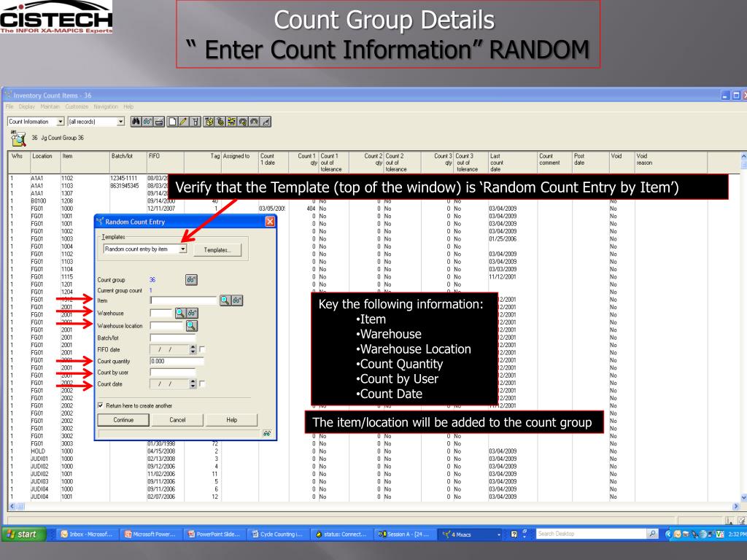
Task: Open the '(all records)' subset dropdown
Action: 121,122
